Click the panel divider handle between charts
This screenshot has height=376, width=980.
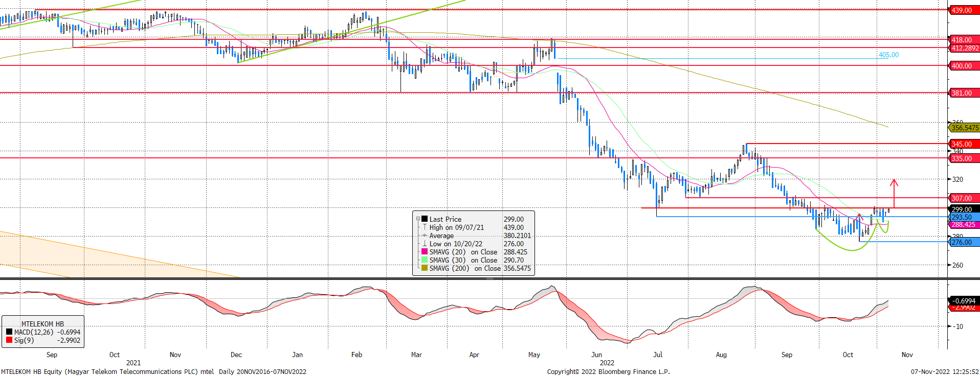pyautogui.click(x=490, y=278)
